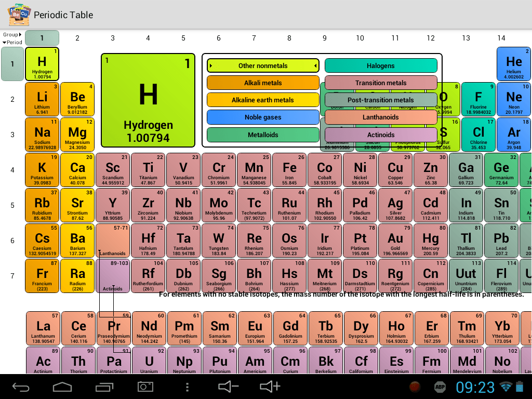
Task: Select the Group 1 column header
Action: (x=42, y=38)
